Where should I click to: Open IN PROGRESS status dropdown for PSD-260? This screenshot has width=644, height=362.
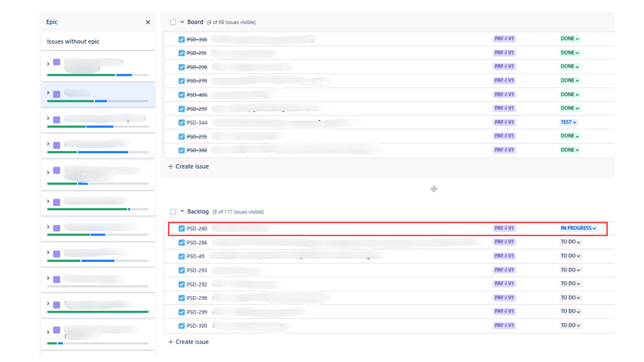[578, 228]
